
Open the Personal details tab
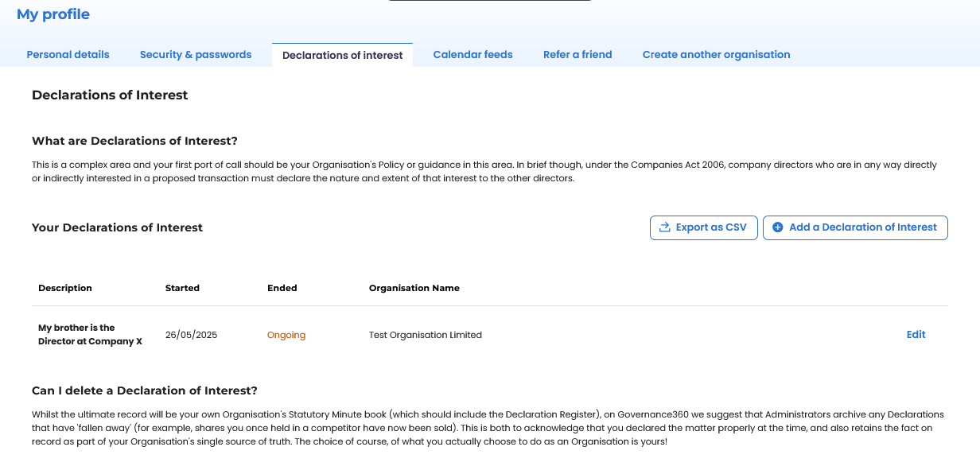[68, 54]
